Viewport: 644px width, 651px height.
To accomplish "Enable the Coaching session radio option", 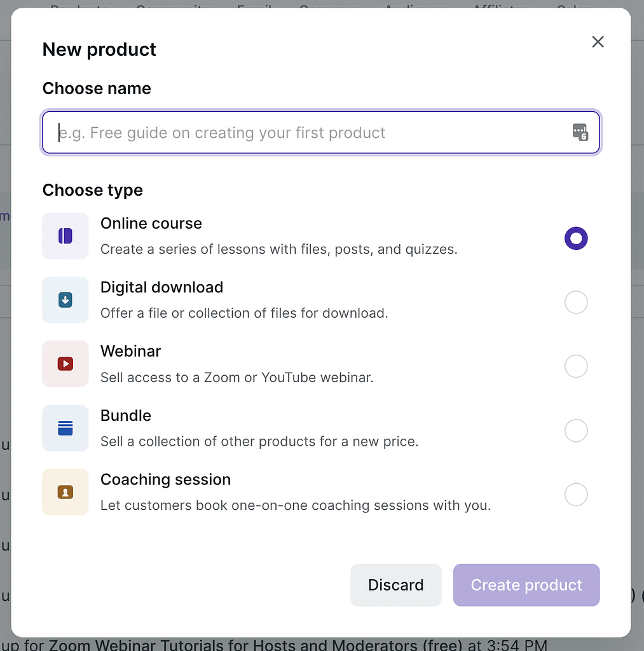I will (575, 495).
